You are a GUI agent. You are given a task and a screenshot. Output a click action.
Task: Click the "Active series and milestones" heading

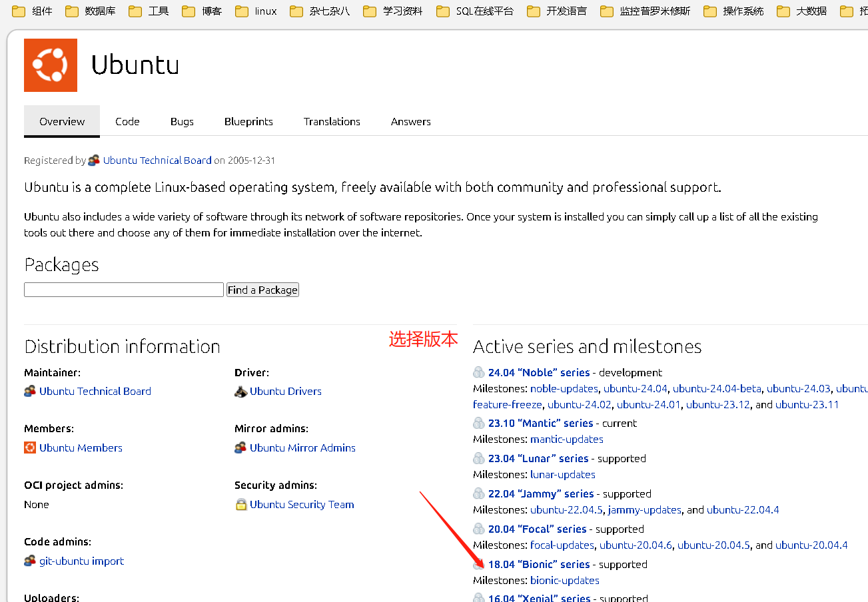click(587, 346)
